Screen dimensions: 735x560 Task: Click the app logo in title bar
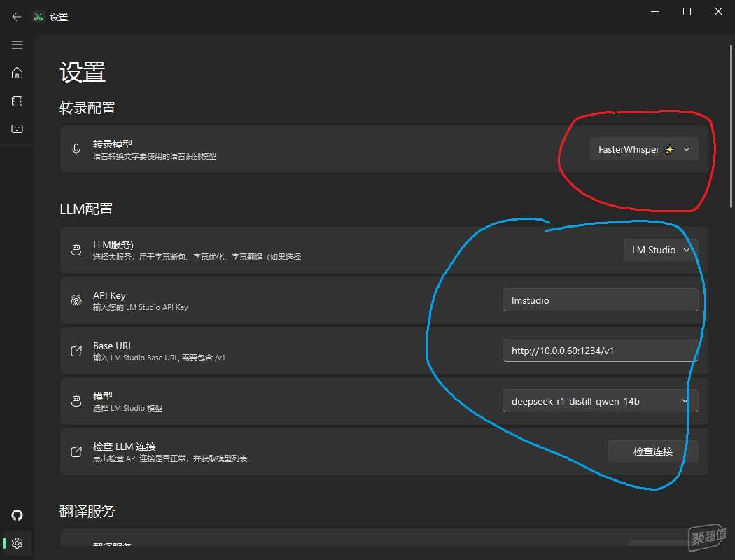[38, 17]
